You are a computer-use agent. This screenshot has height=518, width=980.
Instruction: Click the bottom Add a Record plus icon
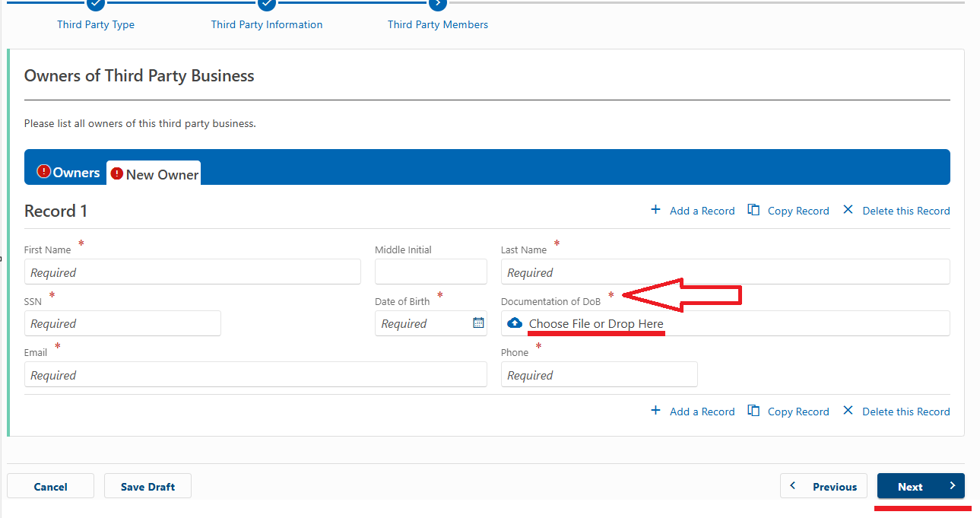(655, 411)
